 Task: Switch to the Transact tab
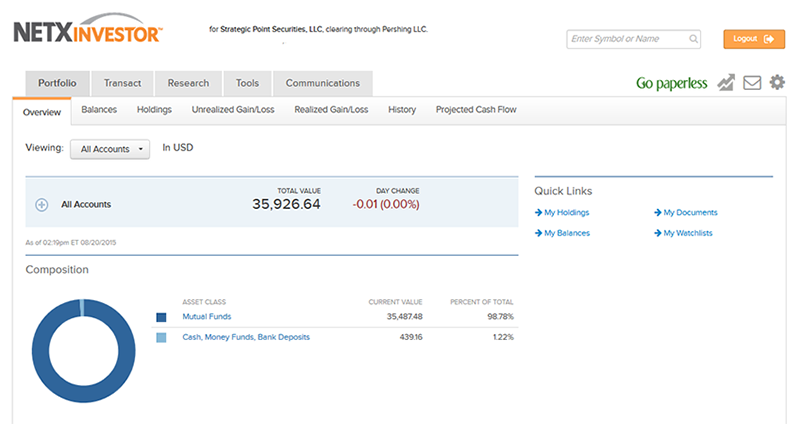[x=122, y=83]
